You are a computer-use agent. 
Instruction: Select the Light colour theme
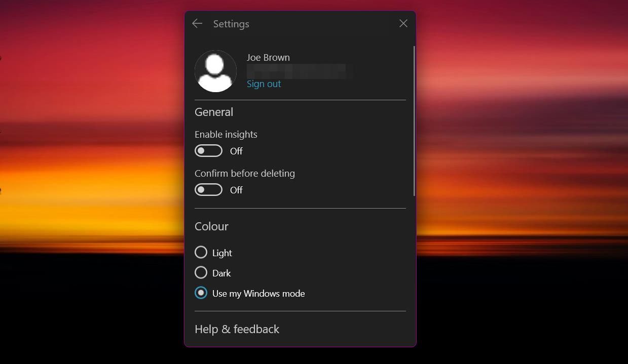(x=201, y=252)
